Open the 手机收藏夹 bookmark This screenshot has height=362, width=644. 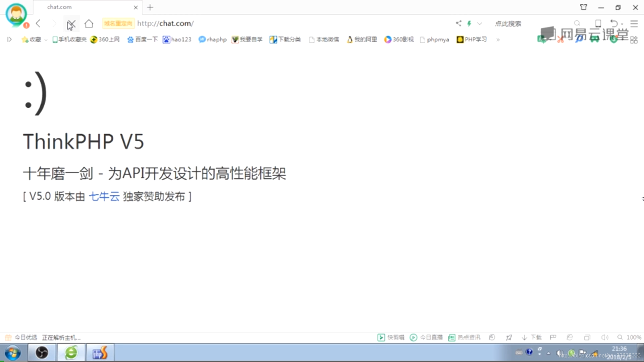[x=69, y=40]
